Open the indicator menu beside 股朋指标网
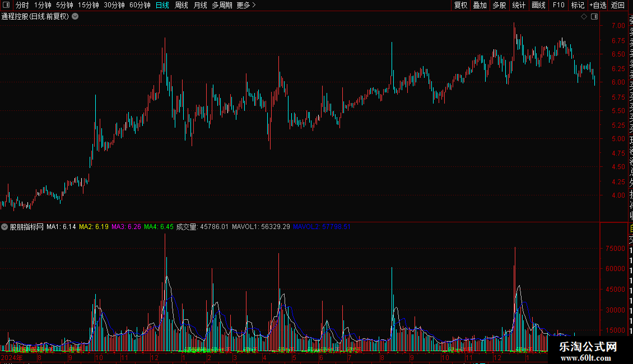Screen dimensions: 633x364 4,227
